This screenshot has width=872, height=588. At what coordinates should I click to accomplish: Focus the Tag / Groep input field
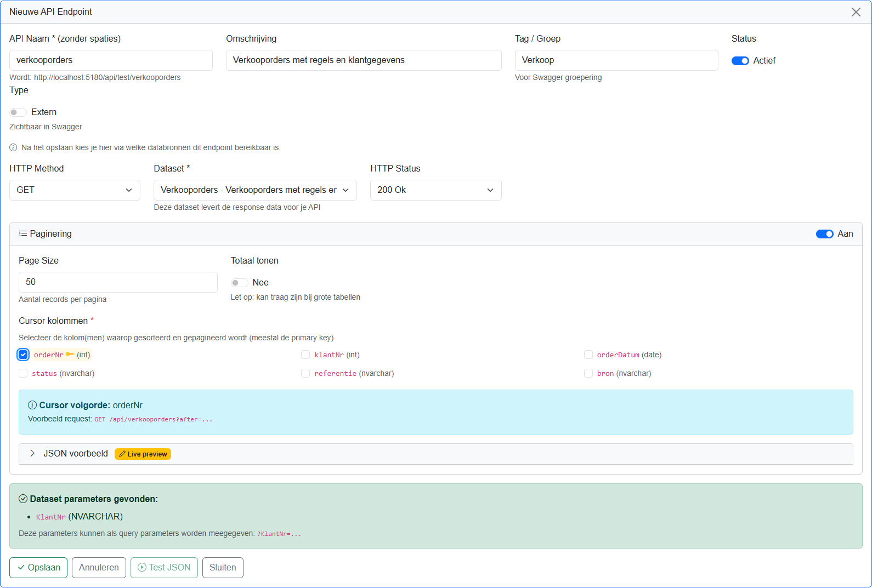click(x=616, y=60)
